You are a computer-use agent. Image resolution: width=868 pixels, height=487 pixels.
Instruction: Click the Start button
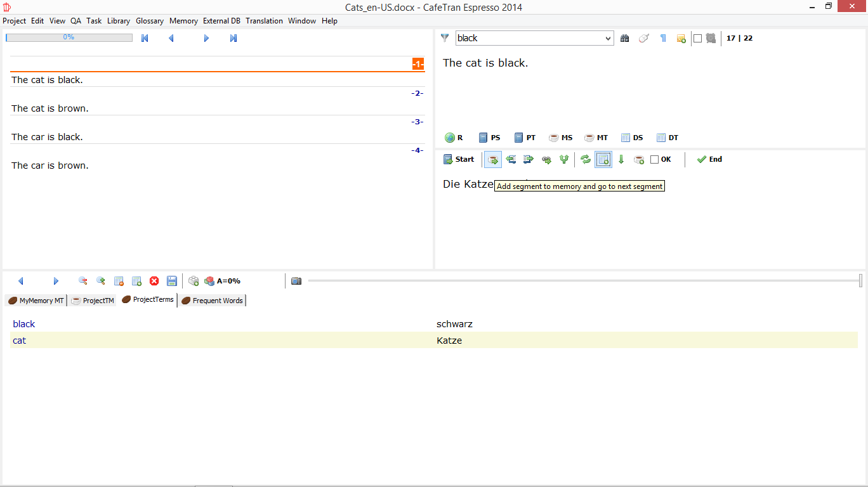click(x=459, y=159)
